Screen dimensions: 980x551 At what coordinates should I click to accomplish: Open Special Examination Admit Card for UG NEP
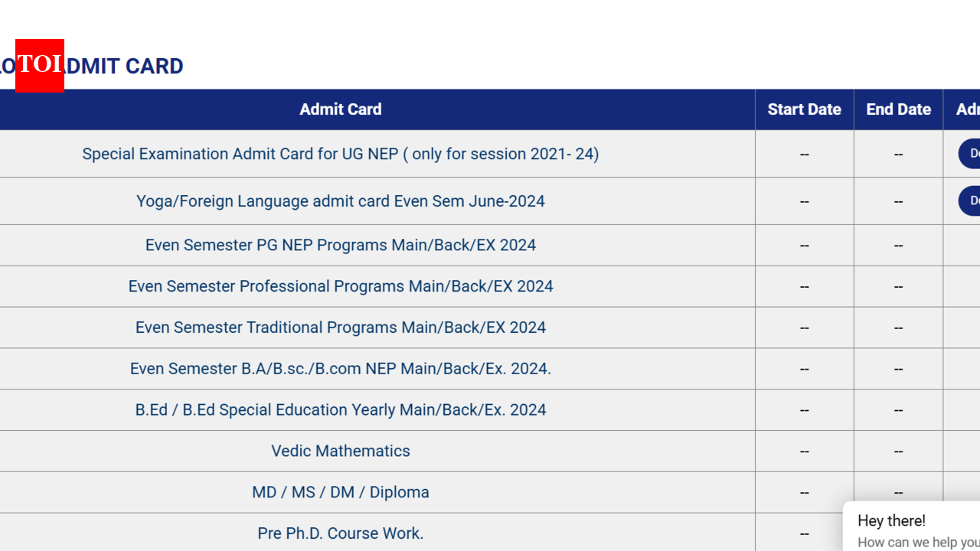[340, 154]
